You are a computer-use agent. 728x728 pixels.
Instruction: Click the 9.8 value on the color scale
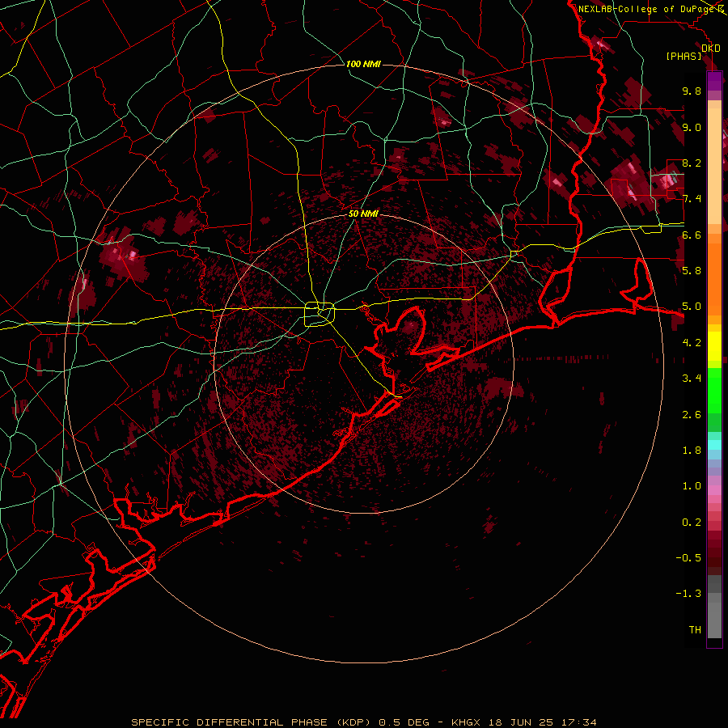tap(692, 91)
